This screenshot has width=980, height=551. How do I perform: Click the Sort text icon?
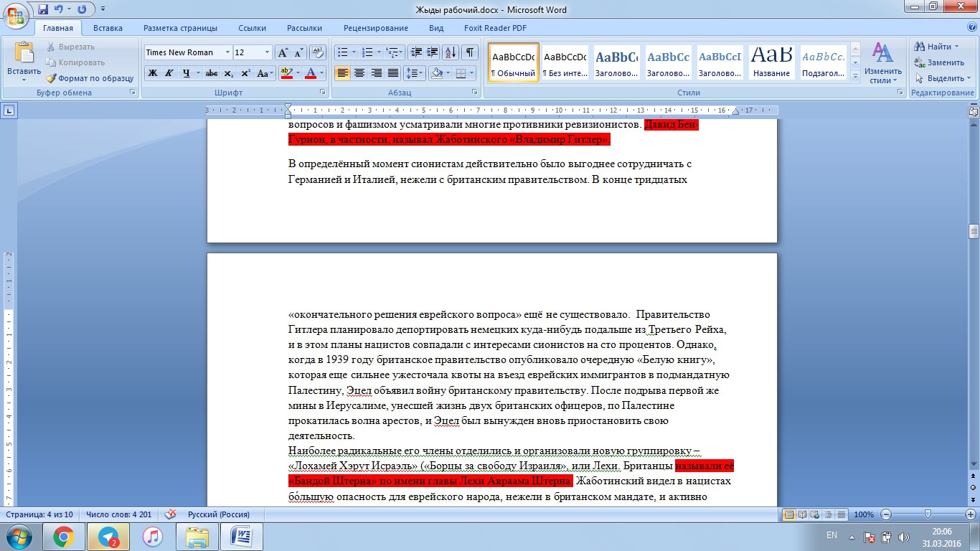click(x=451, y=52)
